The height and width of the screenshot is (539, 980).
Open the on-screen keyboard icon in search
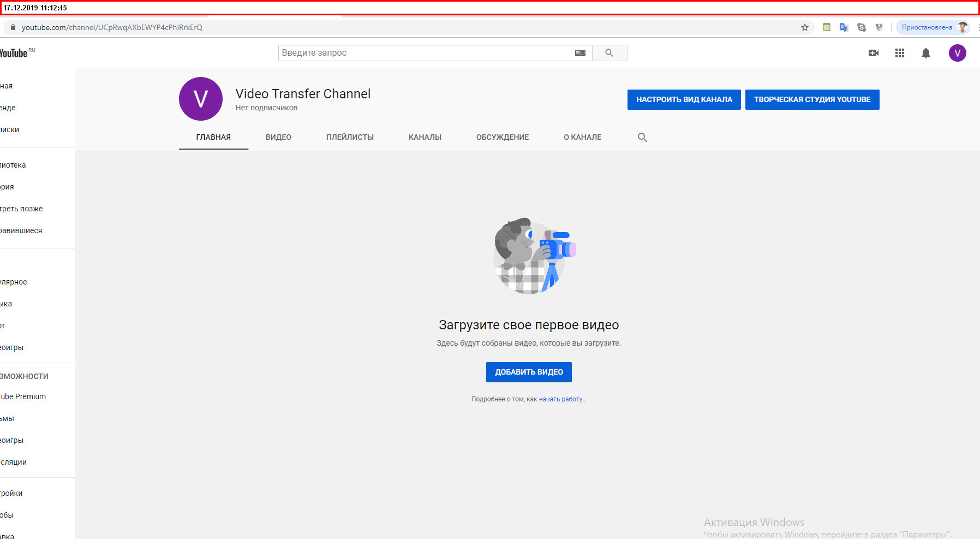[580, 53]
